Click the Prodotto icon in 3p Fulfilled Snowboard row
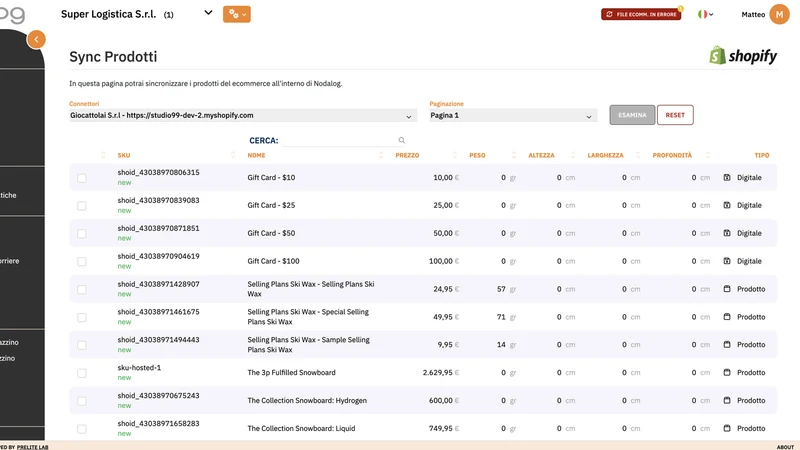This screenshot has height=450, width=800. coord(727,372)
